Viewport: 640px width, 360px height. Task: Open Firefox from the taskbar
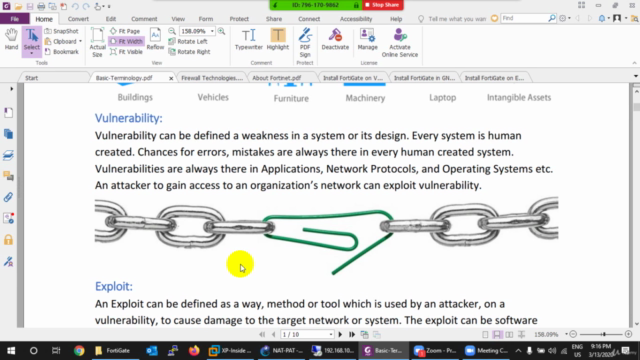[194, 350]
